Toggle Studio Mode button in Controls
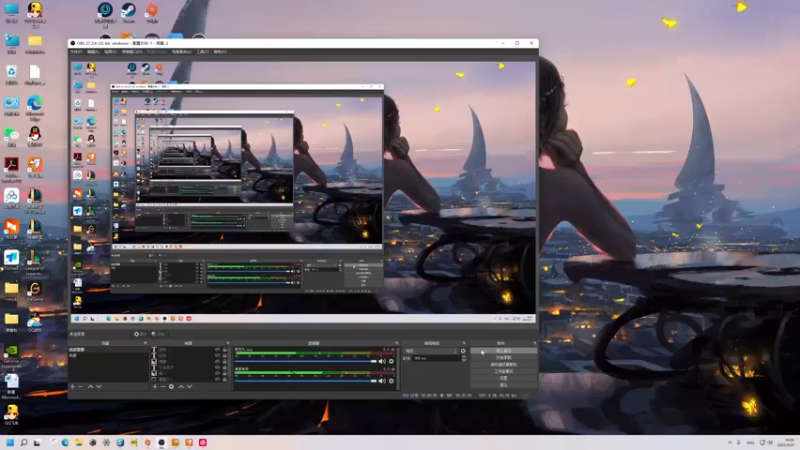 (504, 371)
